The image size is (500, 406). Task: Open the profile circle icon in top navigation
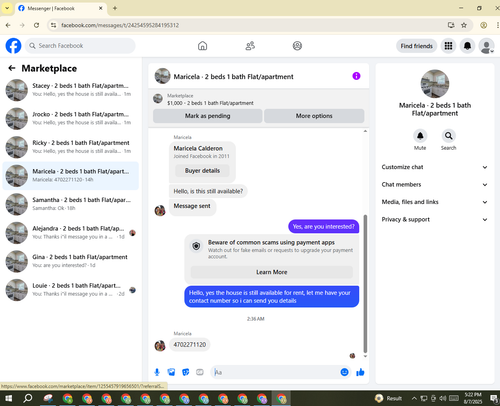click(x=297, y=46)
